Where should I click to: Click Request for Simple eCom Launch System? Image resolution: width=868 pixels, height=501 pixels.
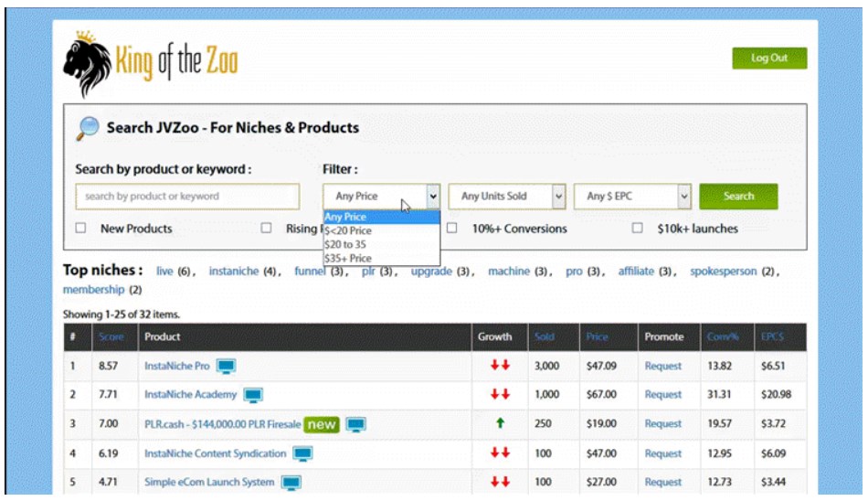coord(662,482)
